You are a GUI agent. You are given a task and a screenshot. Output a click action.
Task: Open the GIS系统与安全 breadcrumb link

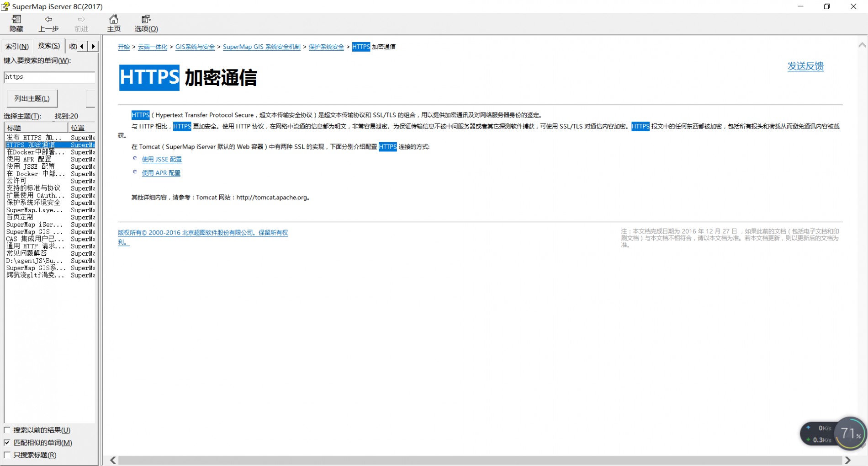195,47
